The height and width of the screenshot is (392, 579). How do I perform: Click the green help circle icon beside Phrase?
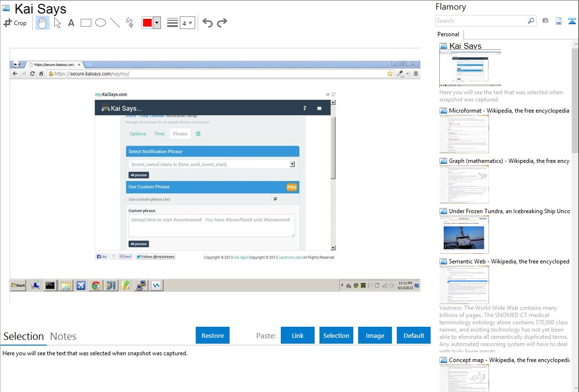click(198, 134)
